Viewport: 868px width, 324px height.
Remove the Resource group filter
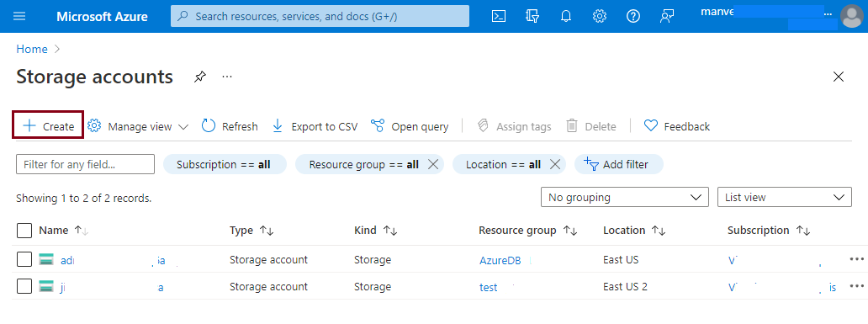433,164
